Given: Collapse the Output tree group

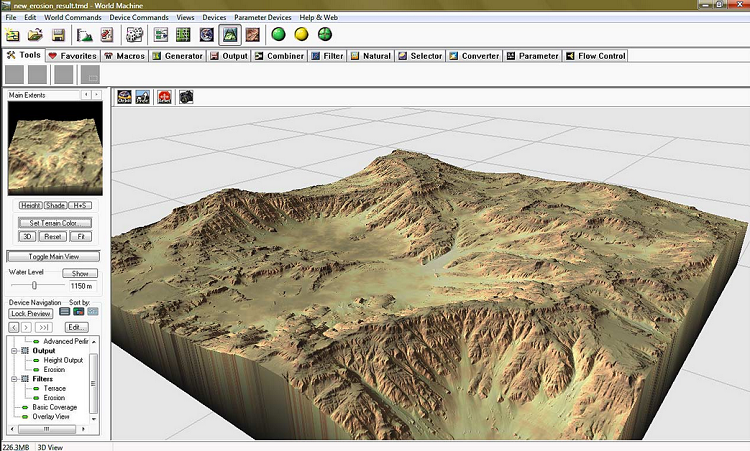Looking at the screenshot, I should click(14, 351).
